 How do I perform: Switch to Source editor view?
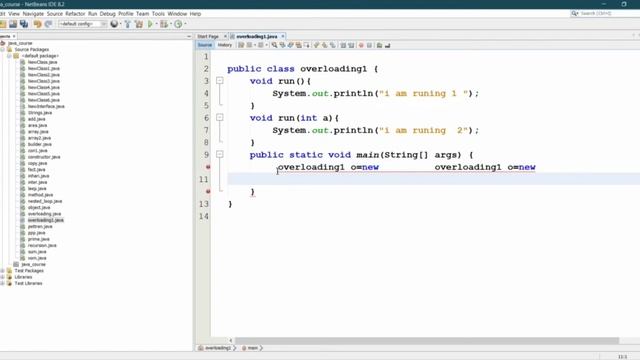click(205, 45)
